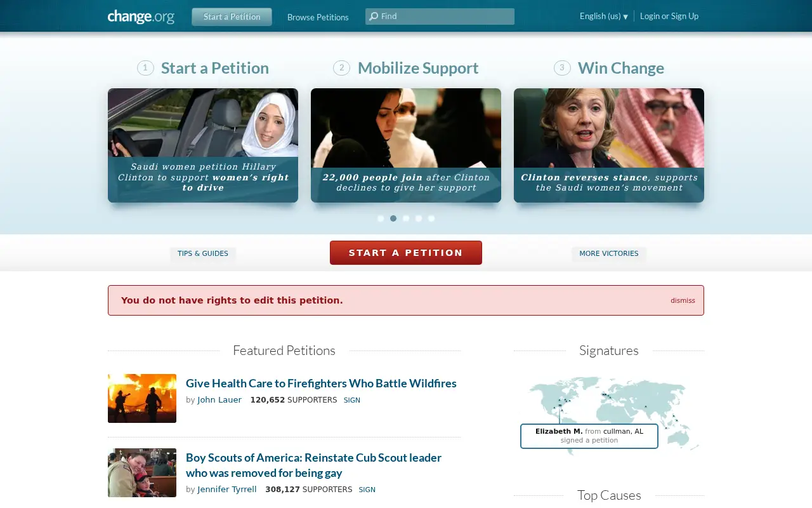Click the 'Win Change' step heading
The height and width of the screenshot is (508, 812).
[621, 68]
